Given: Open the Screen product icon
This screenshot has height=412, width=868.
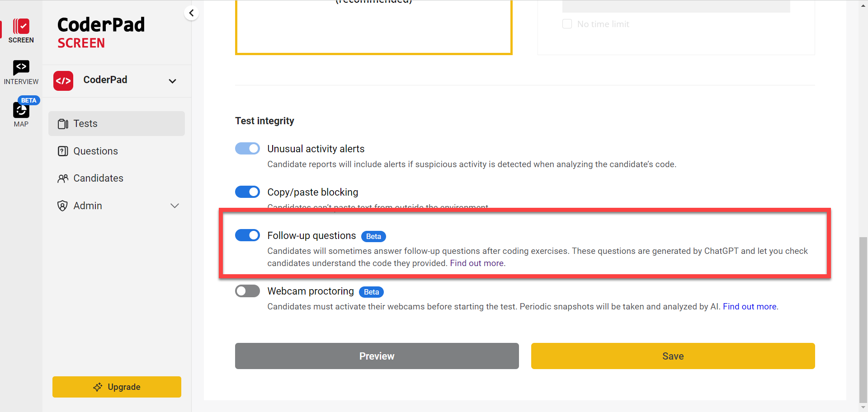Looking at the screenshot, I should [21, 27].
